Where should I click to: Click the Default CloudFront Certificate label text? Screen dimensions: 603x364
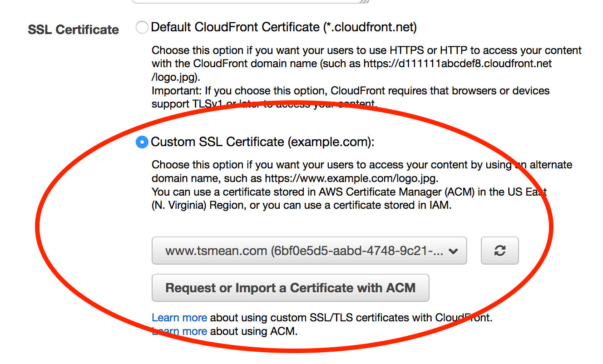pyautogui.click(x=283, y=28)
